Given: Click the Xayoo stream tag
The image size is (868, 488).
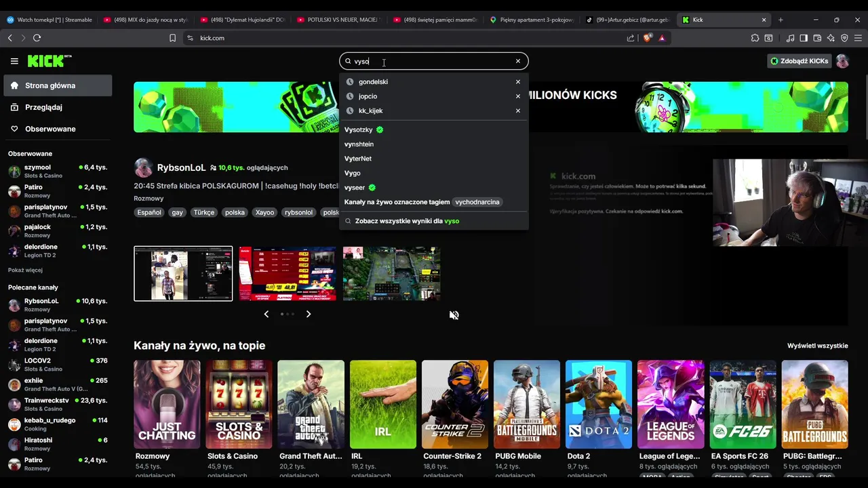Looking at the screenshot, I should 264,212.
